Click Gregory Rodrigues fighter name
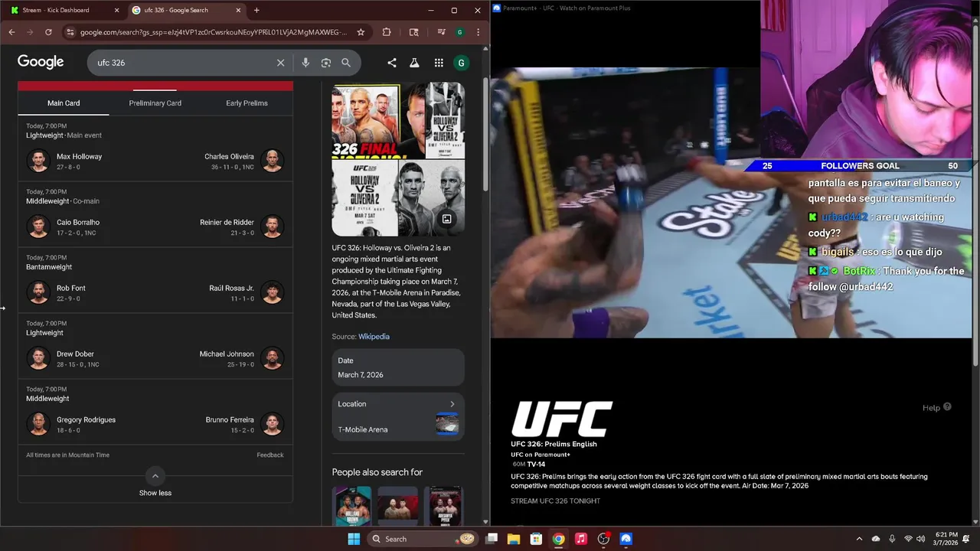This screenshot has height=551, width=980. tap(86, 420)
